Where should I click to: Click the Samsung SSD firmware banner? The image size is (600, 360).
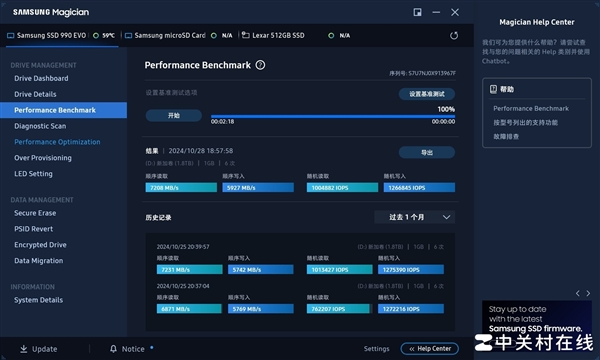tap(537, 319)
